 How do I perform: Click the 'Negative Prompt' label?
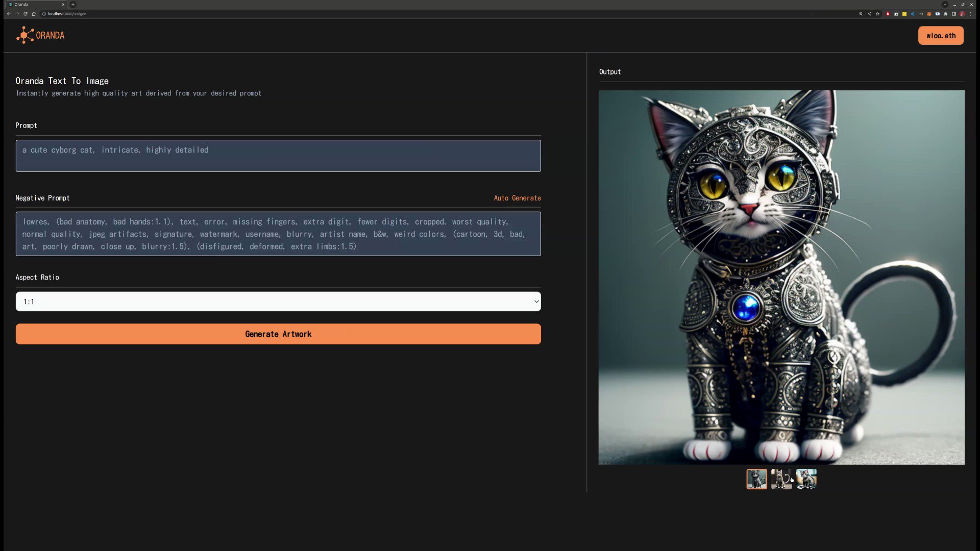(42, 198)
